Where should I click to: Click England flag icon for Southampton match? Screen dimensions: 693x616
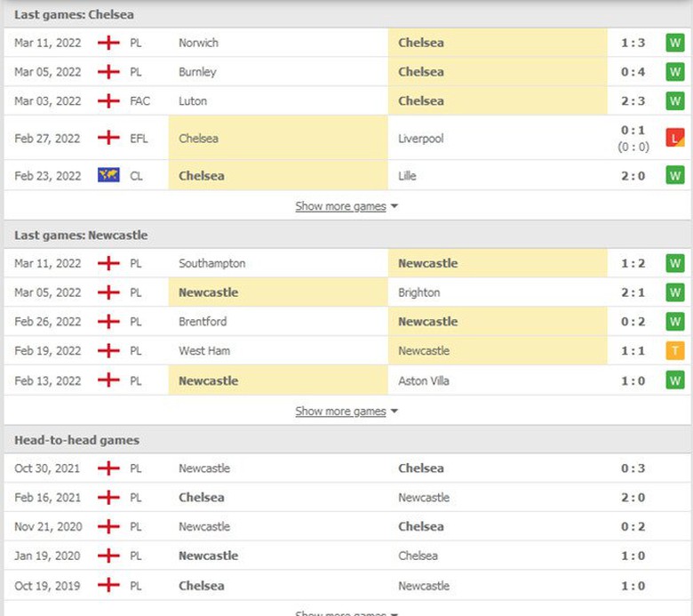(108, 263)
